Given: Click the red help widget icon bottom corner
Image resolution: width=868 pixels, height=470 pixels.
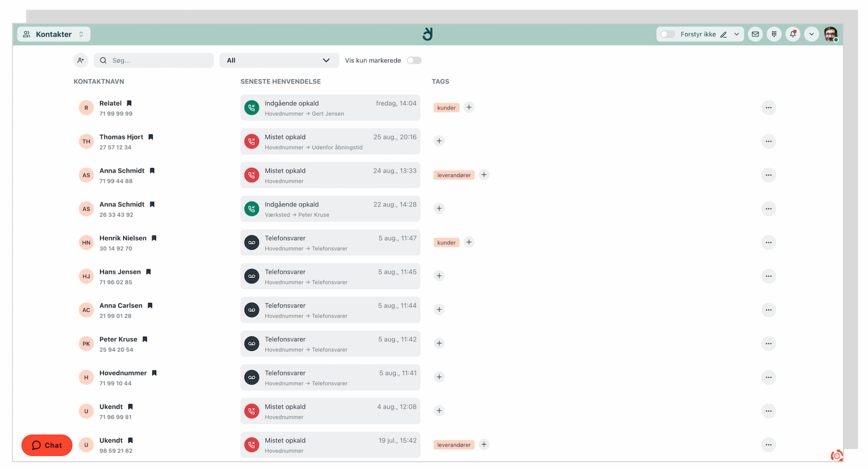Looking at the screenshot, I should pos(836,456).
